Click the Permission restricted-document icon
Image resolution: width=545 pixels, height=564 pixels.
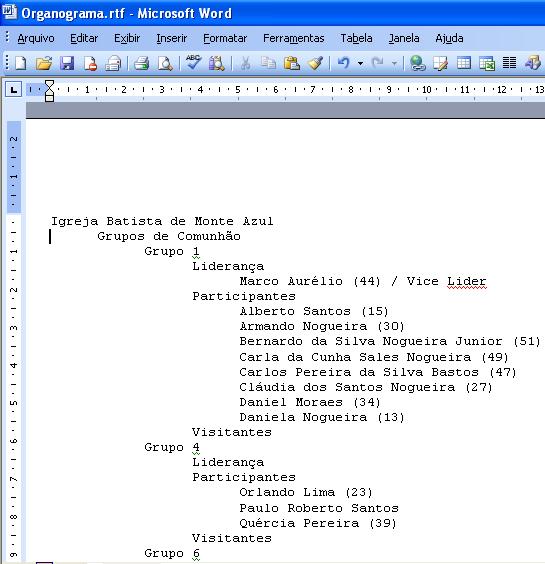[x=90, y=63]
